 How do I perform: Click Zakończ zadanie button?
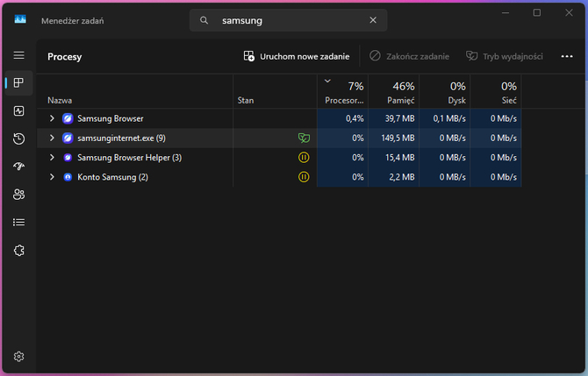409,57
